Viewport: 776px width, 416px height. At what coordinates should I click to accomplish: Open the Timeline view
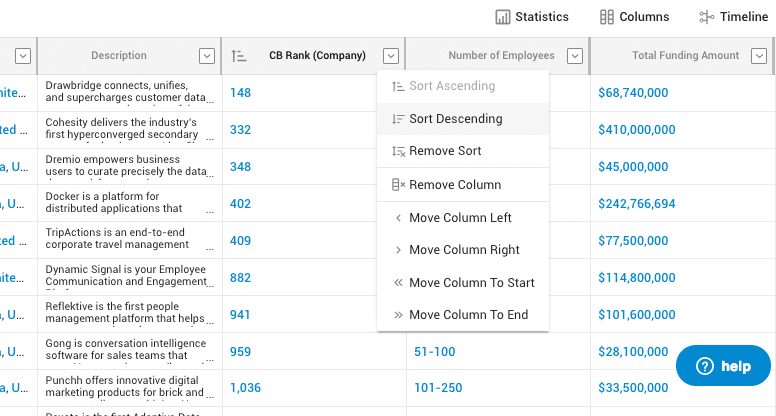tap(733, 17)
